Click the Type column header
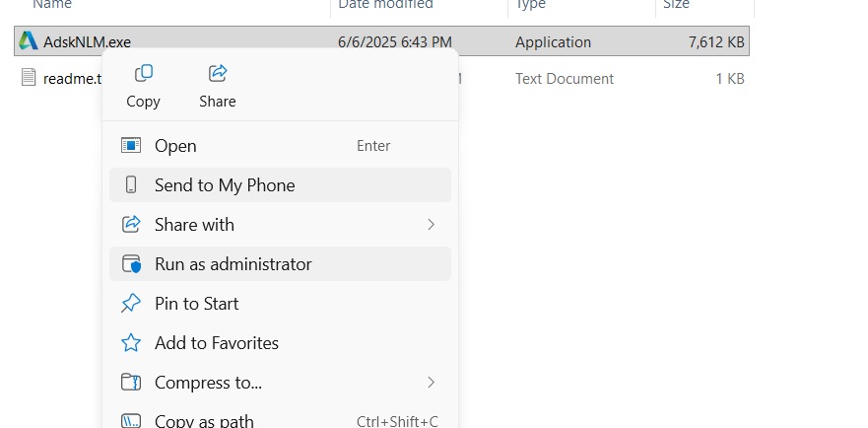The height and width of the screenshot is (428, 868). point(530,5)
